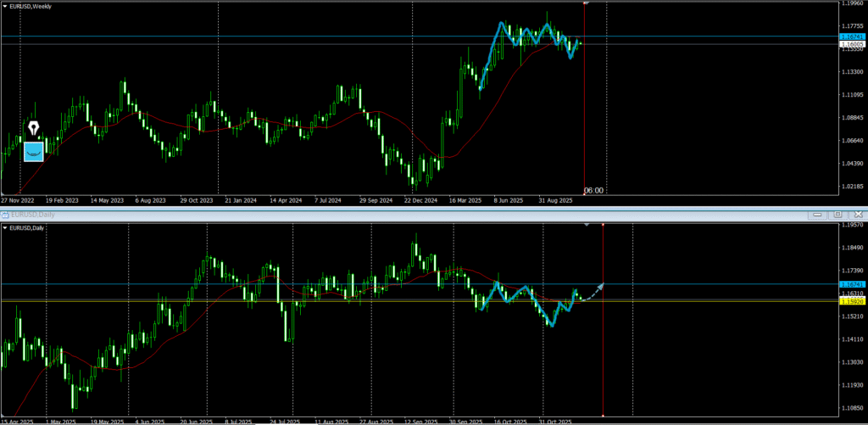Click the white pen nib icon
Viewport: 868px width, 425px height.
34,129
